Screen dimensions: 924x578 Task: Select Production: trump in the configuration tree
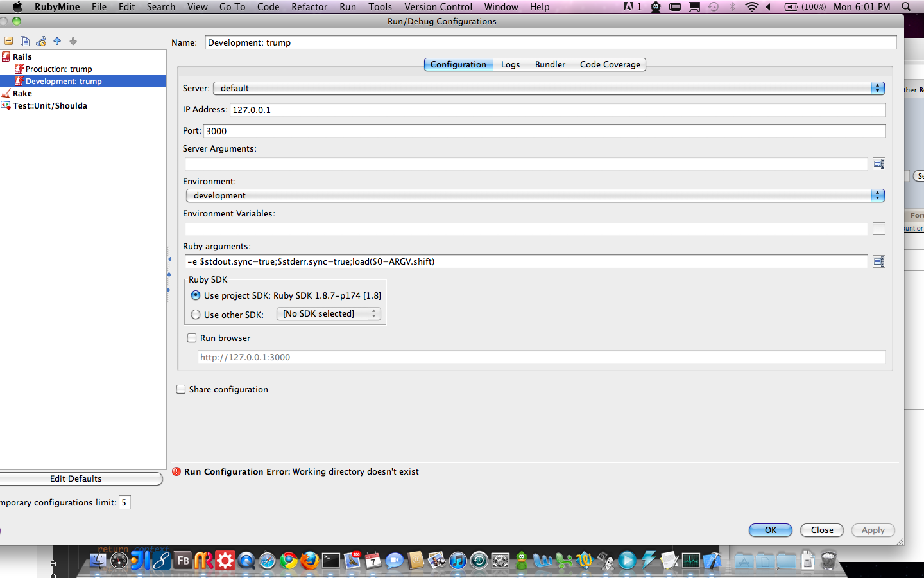[x=58, y=69]
